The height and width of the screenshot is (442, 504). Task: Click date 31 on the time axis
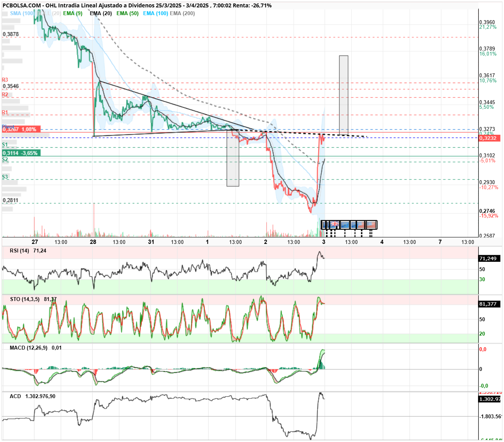click(151, 242)
